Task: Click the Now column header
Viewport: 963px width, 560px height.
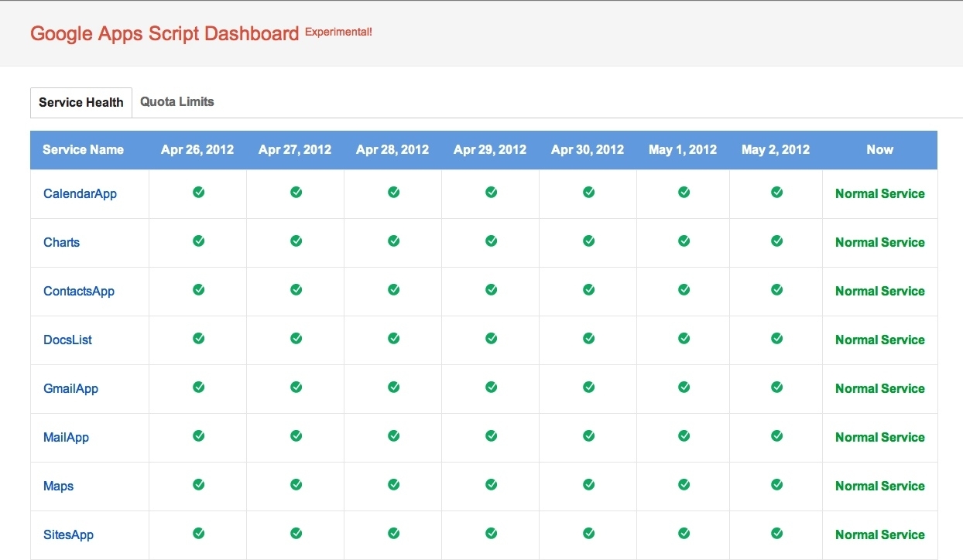Action: (880, 149)
